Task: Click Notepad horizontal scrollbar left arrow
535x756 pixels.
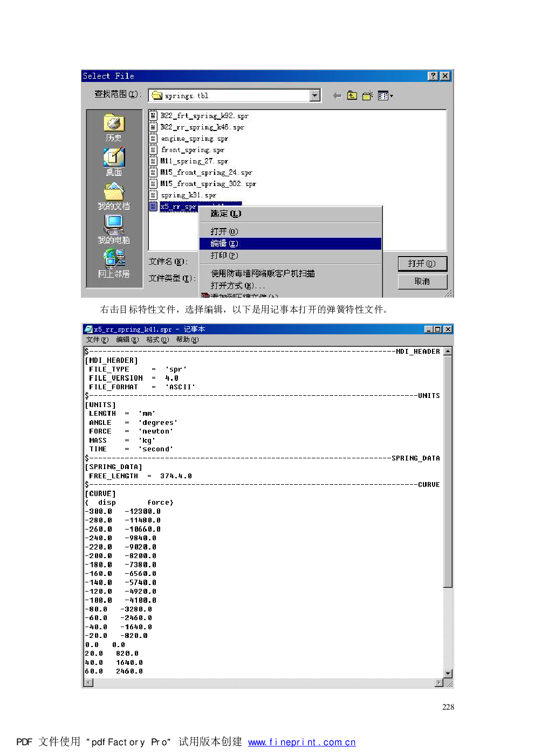Action: (x=89, y=683)
